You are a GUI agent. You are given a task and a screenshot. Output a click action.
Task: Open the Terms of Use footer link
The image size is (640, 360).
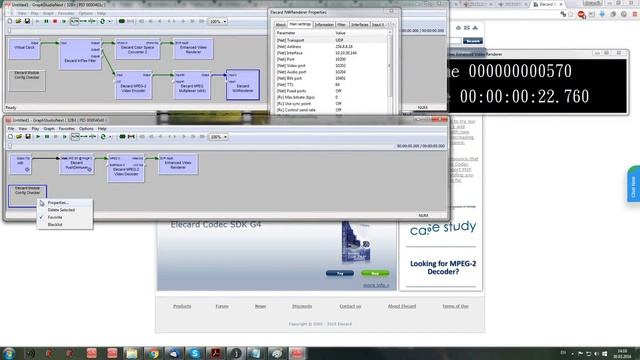[x=455, y=306]
